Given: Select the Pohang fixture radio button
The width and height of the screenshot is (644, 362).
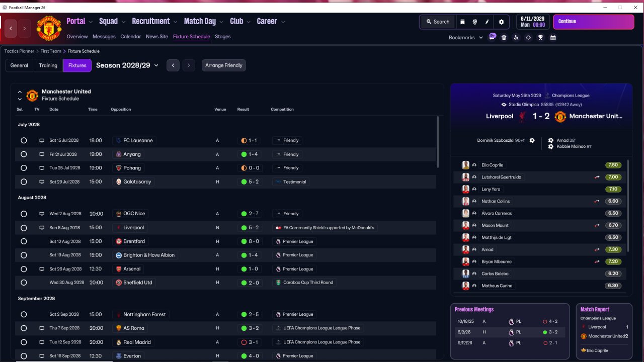Looking at the screenshot, I should (24, 168).
